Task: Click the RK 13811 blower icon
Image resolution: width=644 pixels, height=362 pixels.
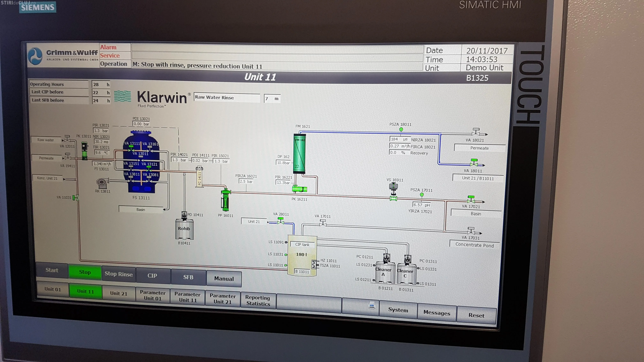Action: click(x=102, y=183)
